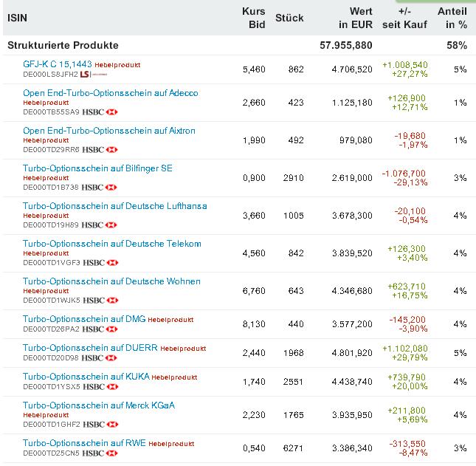Click the HSBC logo in the DUERR row
This screenshot has width=476, height=466.
coord(100,357)
